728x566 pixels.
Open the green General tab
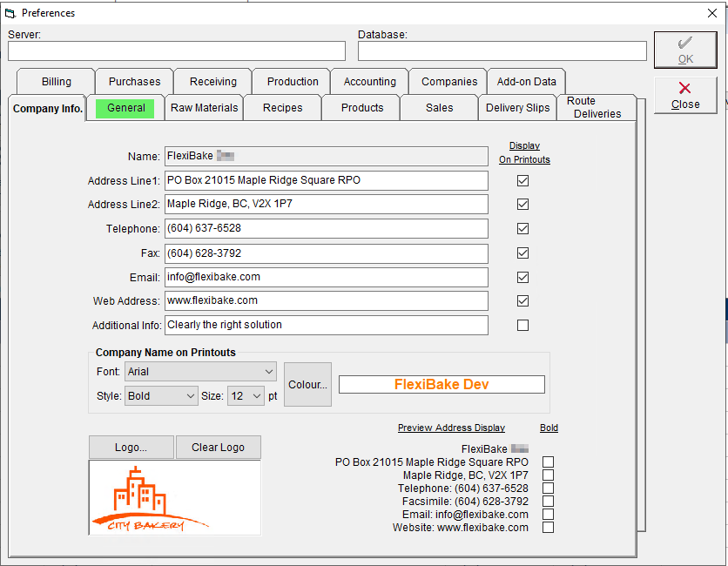pyautogui.click(x=125, y=108)
